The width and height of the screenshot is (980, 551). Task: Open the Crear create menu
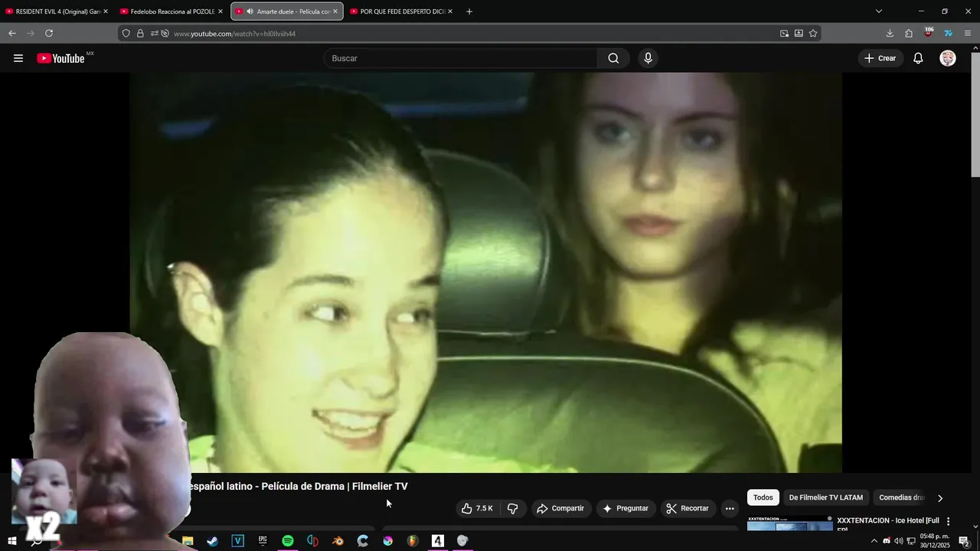point(880,58)
